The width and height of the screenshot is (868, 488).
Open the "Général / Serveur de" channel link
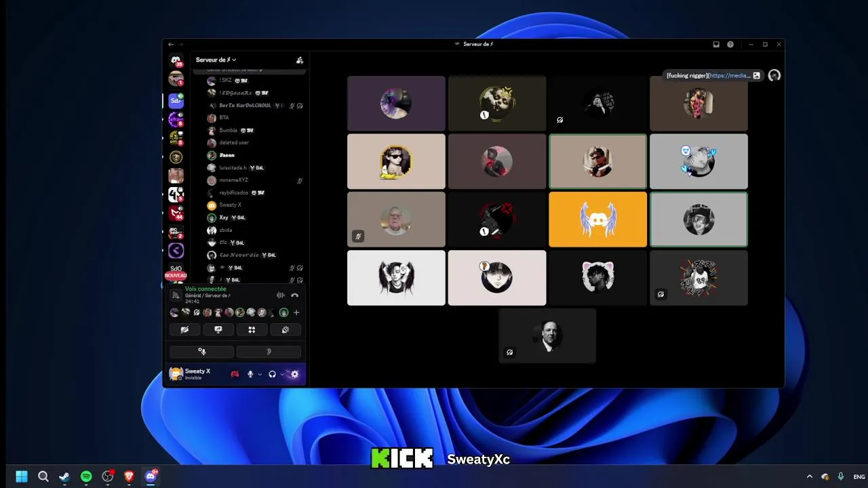coord(208,296)
